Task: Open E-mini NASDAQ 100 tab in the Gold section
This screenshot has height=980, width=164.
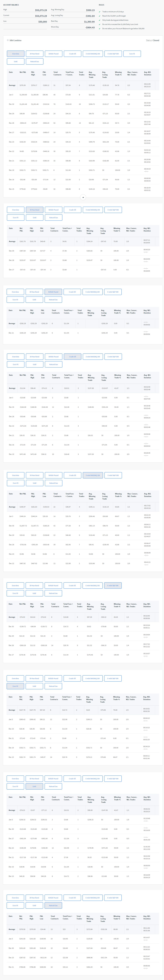Action: tap(93, 778)
